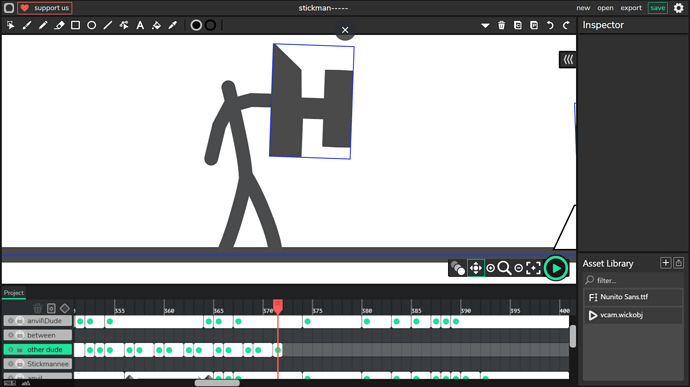Click the Undo arrow icon
The height and width of the screenshot is (387, 690).
tap(550, 25)
